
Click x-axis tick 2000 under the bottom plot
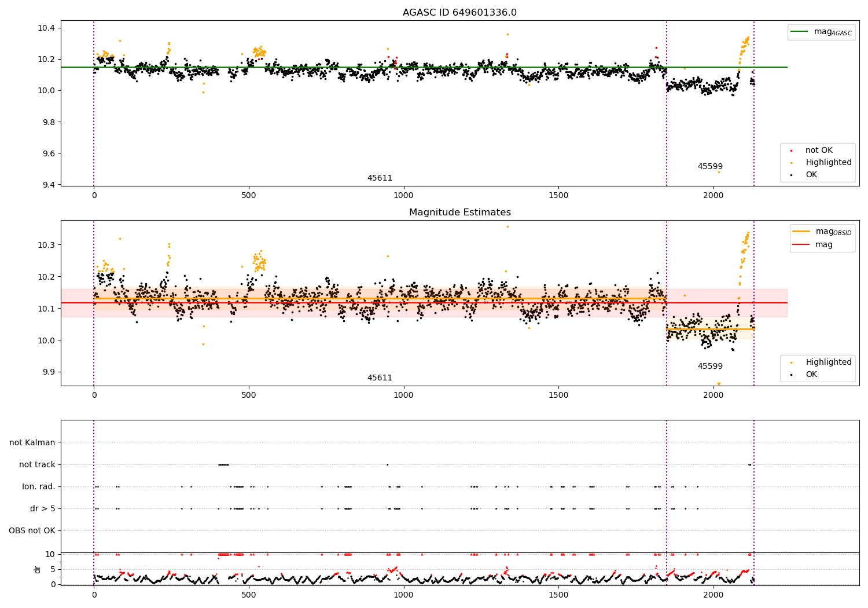(713, 595)
